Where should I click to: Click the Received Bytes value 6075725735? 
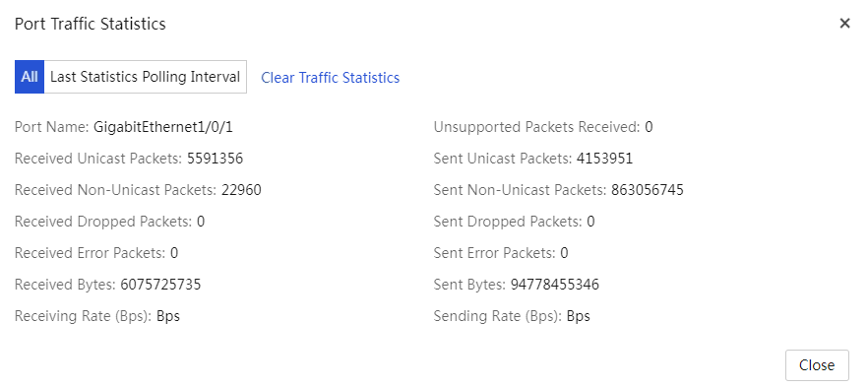click(160, 285)
